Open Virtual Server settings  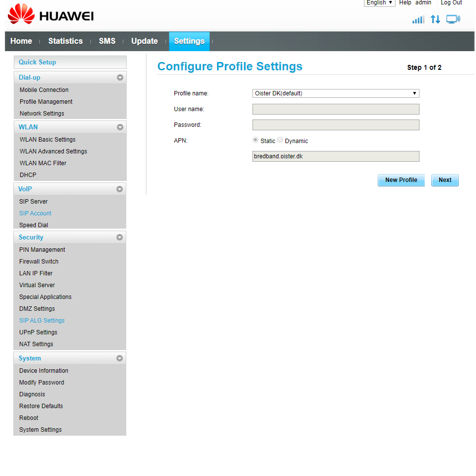tap(37, 285)
